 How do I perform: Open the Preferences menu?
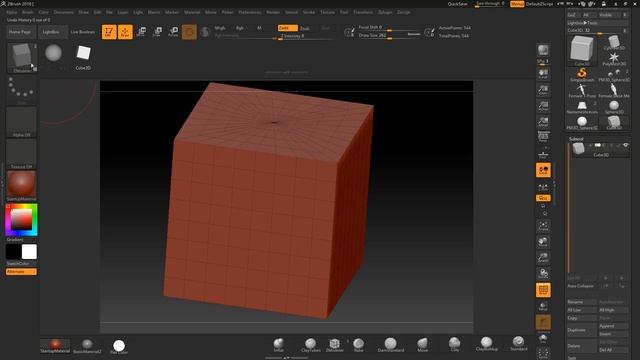coord(250,12)
